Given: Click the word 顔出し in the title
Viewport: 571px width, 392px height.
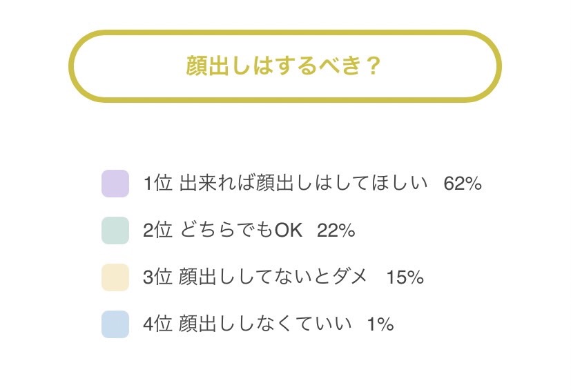Looking at the screenshot, I should 215,67.
